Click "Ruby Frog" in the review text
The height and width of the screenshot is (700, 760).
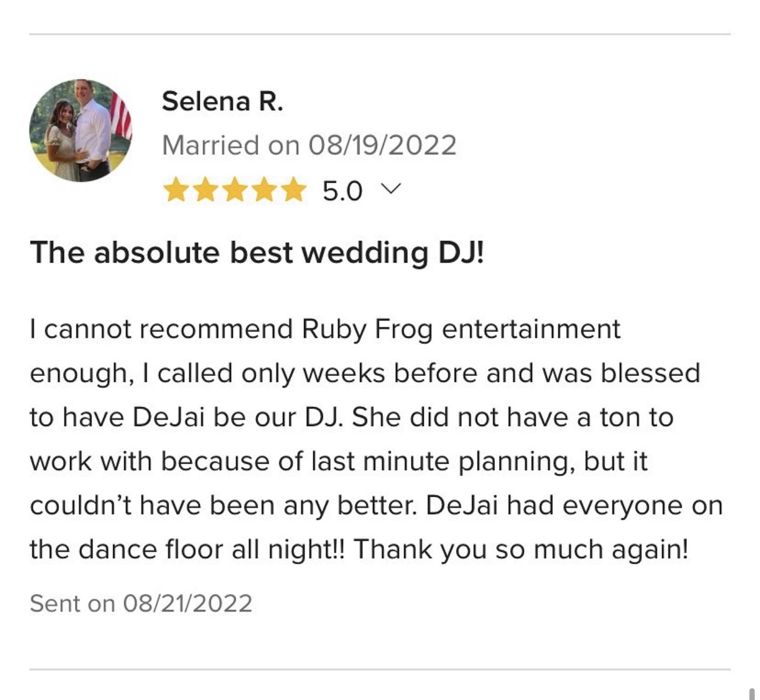pos(367,329)
